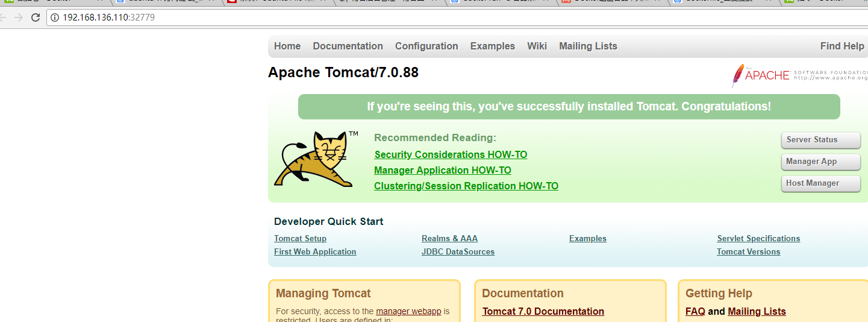Screen dimensions: 868x322
Task: Reload the page with the refresh icon
Action: 36,17
